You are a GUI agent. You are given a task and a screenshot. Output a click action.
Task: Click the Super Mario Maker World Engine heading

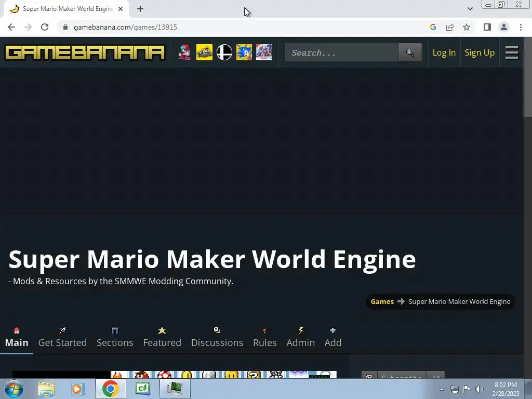[x=212, y=259]
